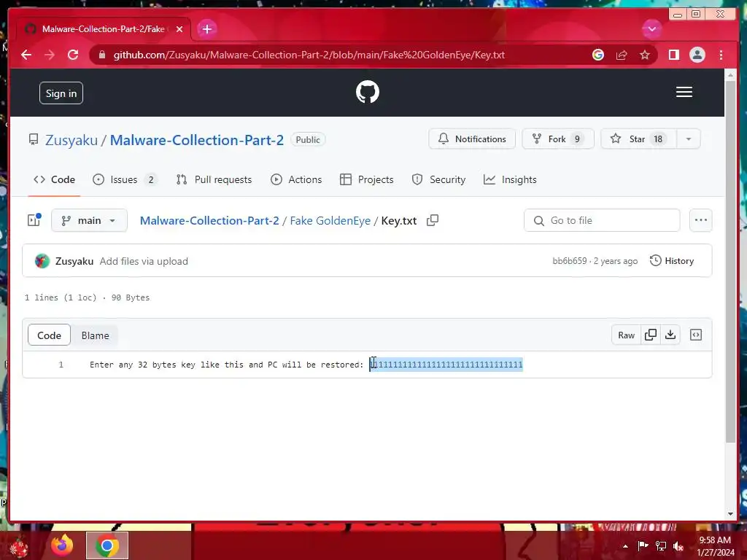Open the tab search chevron button
The image size is (747, 560).
pos(651,29)
